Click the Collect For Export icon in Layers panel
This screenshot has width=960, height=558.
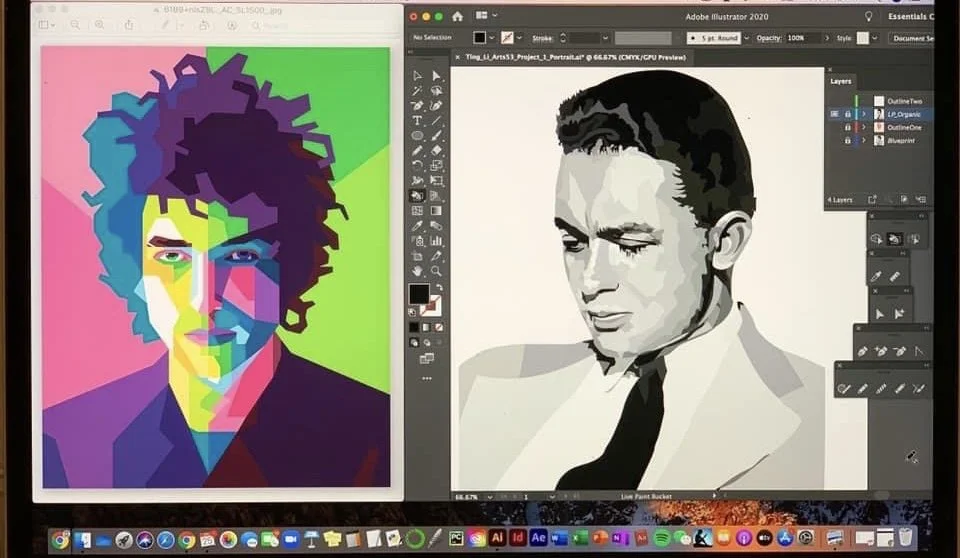tap(872, 200)
